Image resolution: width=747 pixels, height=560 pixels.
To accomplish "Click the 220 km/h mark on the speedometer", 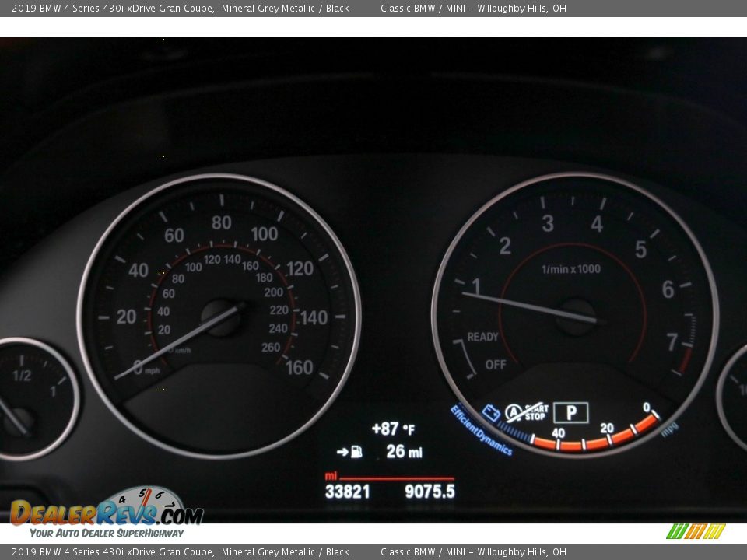I will [x=279, y=310].
